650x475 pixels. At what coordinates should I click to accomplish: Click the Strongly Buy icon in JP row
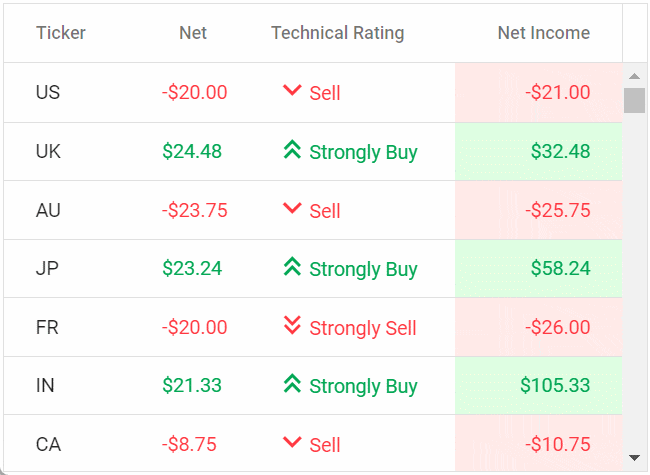[x=292, y=267]
